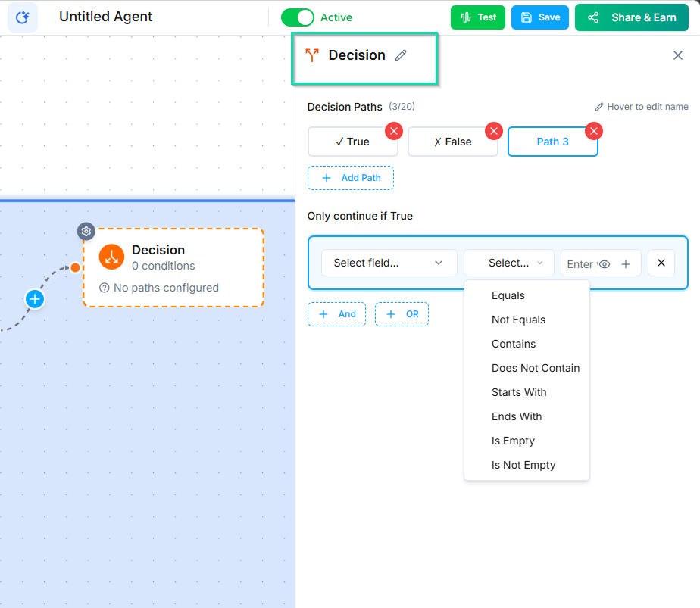Click Add Path to create a new path
The height and width of the screenshot is (608, 700).
[350, 177]
